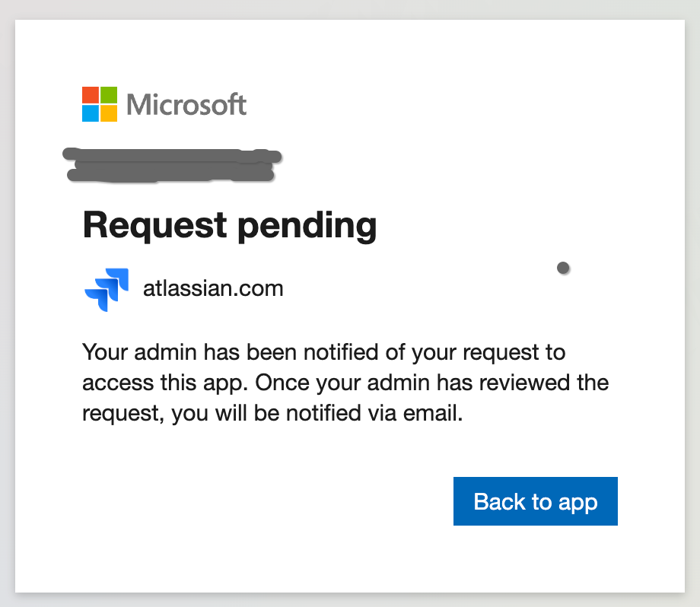Click the Microsoft four-square logo
The height and width of the screenshot is (607, 700).
[100, 104]
